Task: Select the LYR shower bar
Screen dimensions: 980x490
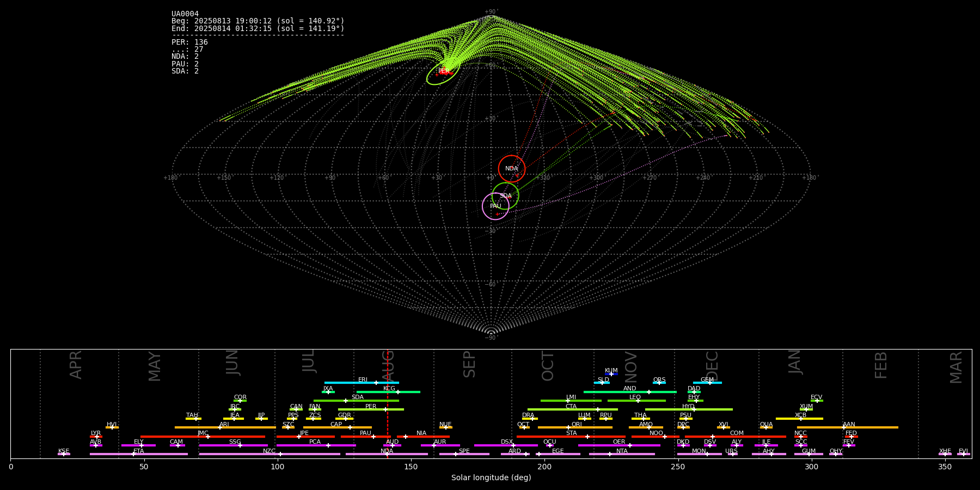Action: coord(96,436)
